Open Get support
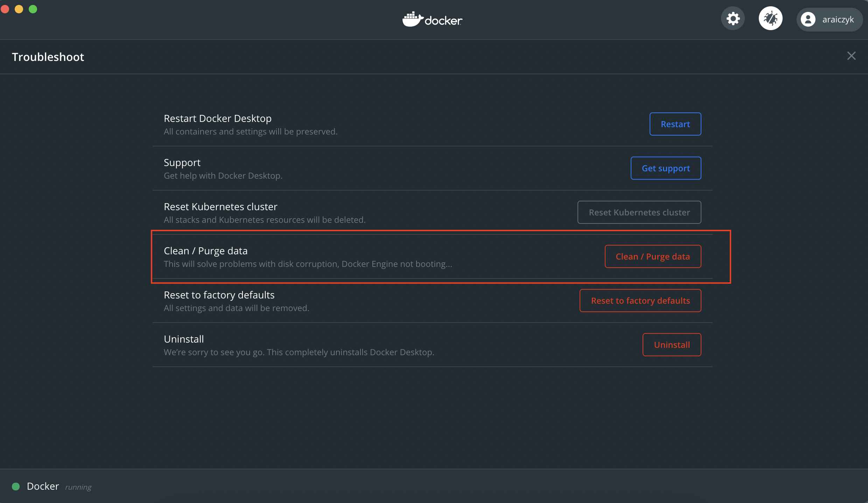868x503 pixels. [x=666, y=168]
